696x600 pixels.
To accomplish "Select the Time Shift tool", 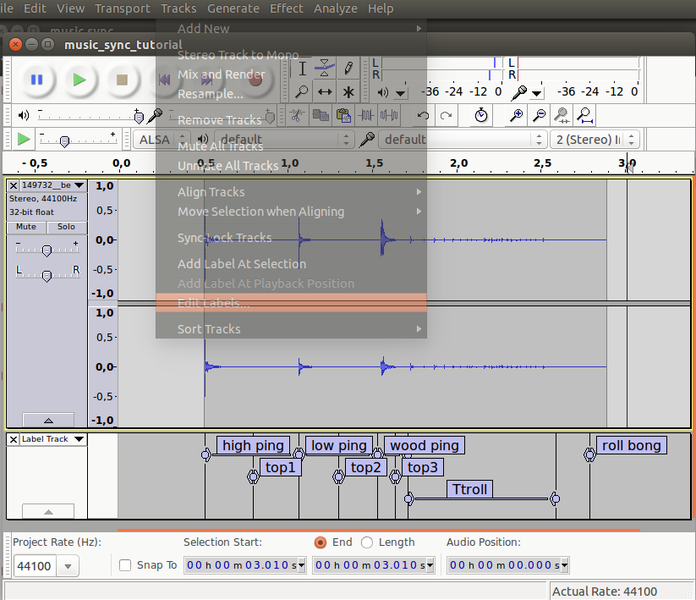I will (325, 92).
